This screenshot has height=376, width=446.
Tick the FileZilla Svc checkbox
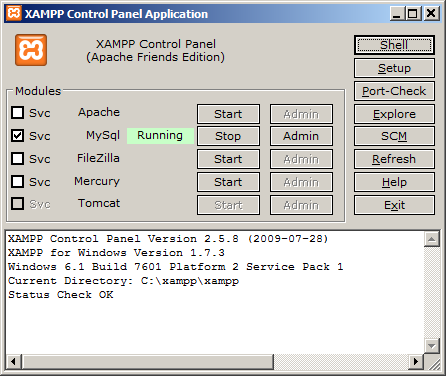[17, 159]
